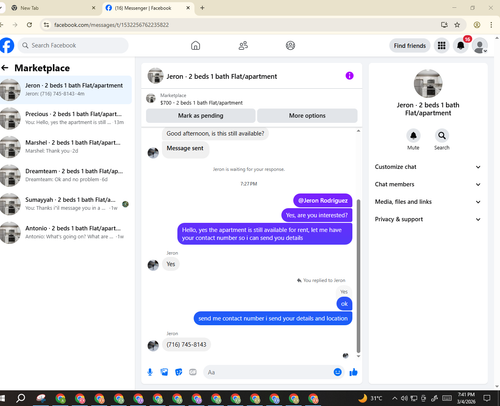The width and height of the screenshot is (500, 406).
Task: Open the Sumayyah conversation
Action: pos(66,204)
